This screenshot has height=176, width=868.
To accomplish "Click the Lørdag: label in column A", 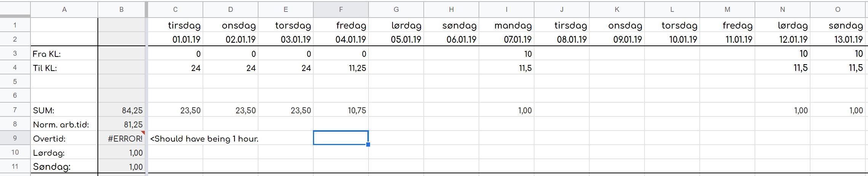I will [64, 153].
